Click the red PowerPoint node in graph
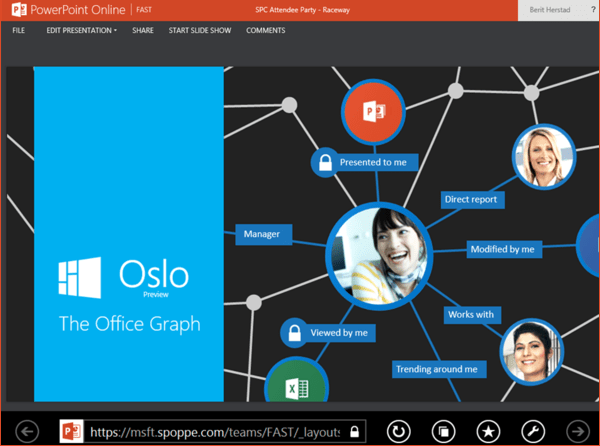Viewport: 600px width, 446px height. 372,111
